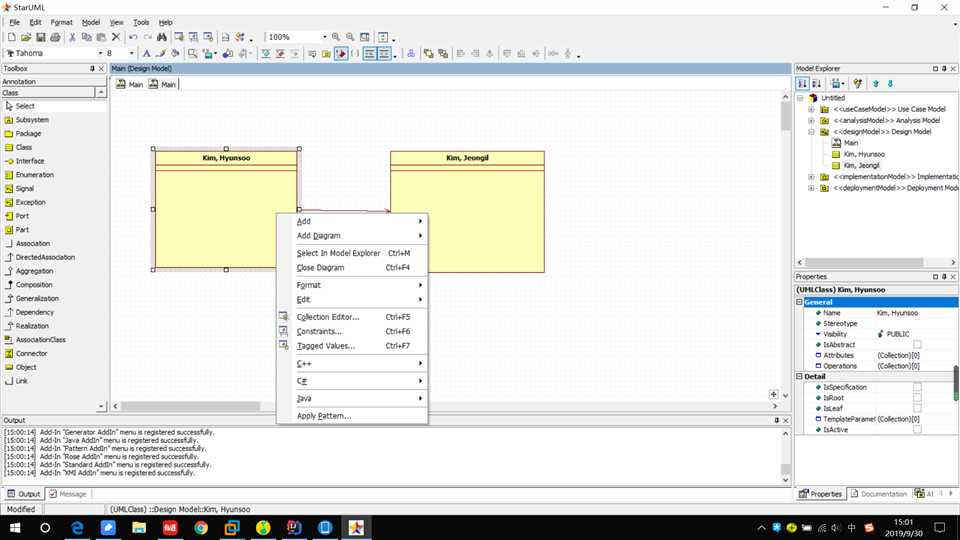960x540 pixels.
Task: Zoom out with the magnifier minus icon
Action: (x=350, y=37)
